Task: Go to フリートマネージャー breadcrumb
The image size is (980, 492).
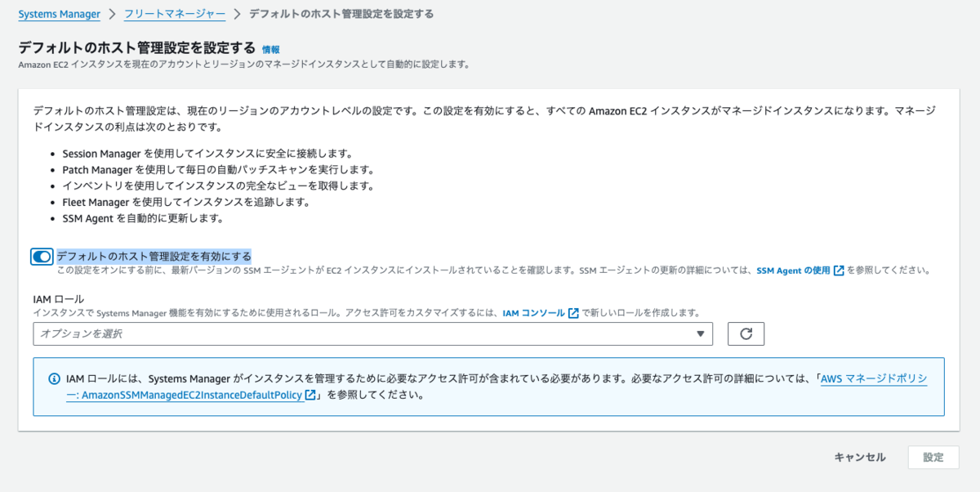Action: pos(173,14)
